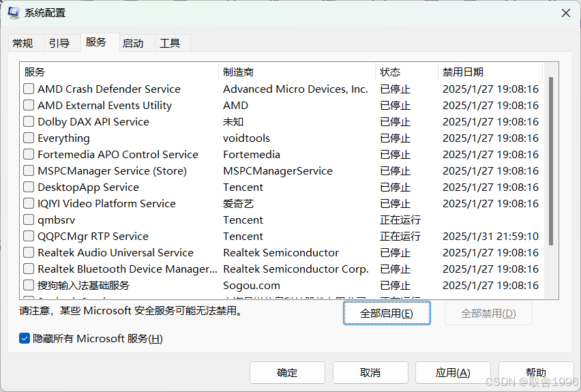Select the voidtools manufacturer cell
The height and width of the screenshot is (392, 581).
click(x=246, y=138)
